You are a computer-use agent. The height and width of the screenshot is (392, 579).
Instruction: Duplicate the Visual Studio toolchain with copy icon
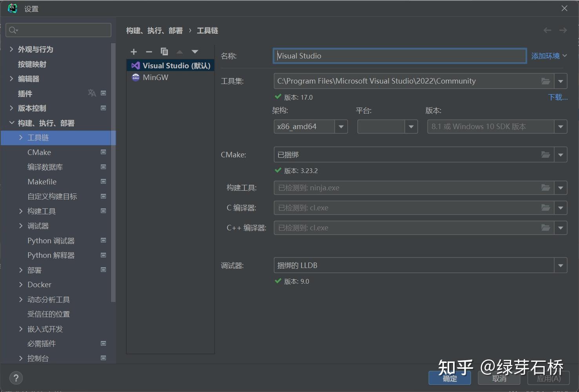(164, 51)
